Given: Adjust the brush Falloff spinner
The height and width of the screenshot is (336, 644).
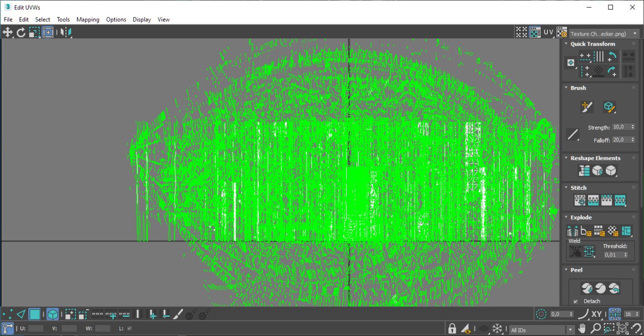Looking at the screenshot, I should [632, 140].
